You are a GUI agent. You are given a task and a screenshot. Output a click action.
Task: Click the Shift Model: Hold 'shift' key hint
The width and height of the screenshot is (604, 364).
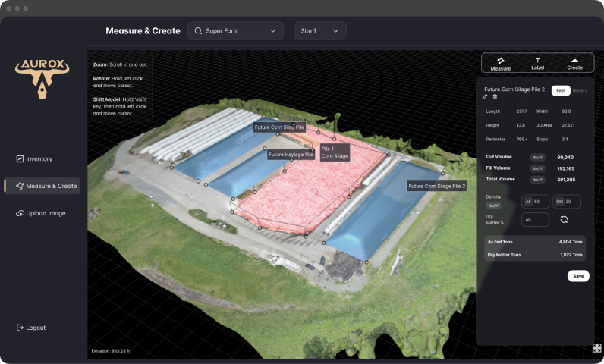(120, 106)
